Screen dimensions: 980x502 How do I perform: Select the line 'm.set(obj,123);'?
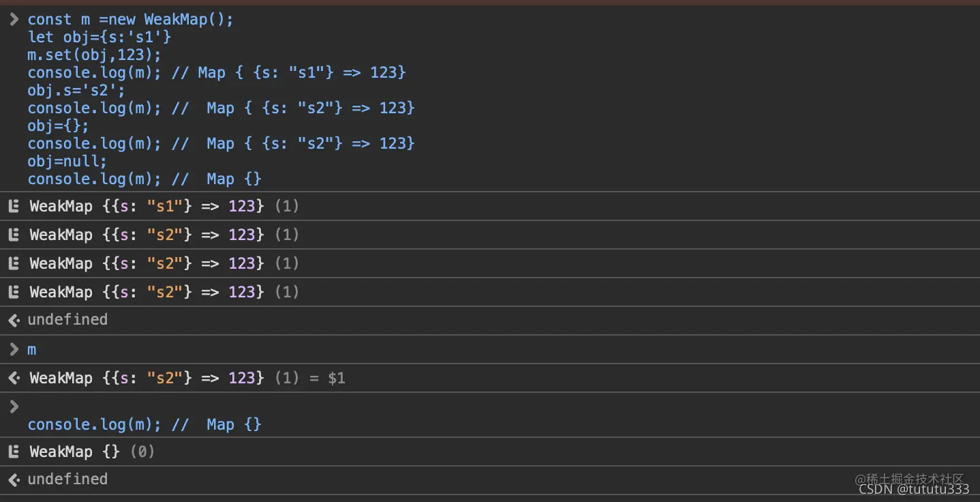(94, 55)
